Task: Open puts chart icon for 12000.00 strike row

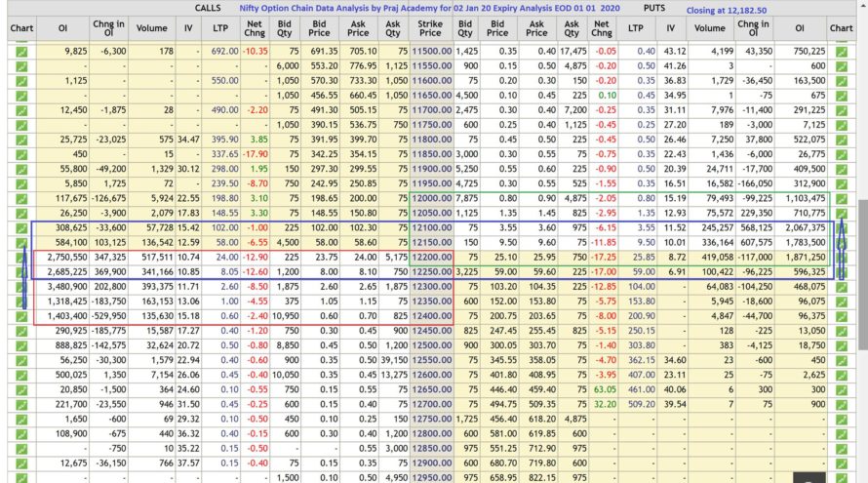Action: (x=842, y=198)
